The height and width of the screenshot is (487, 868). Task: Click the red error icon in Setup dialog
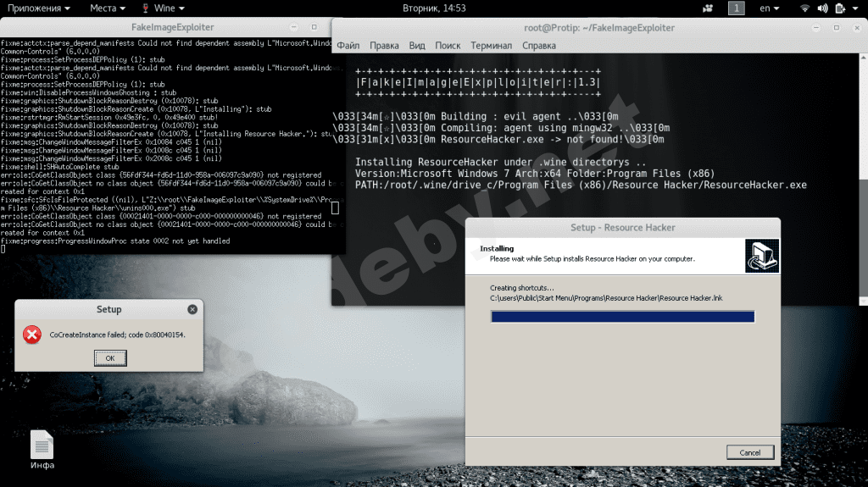(32, 335)
